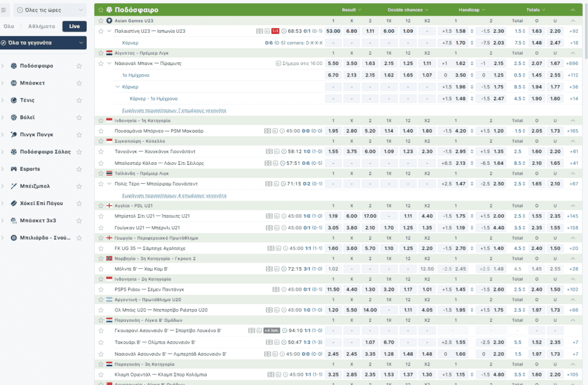Click the red 1+1 icon on Παλαιστίνη U23 match

pos(275,31)
